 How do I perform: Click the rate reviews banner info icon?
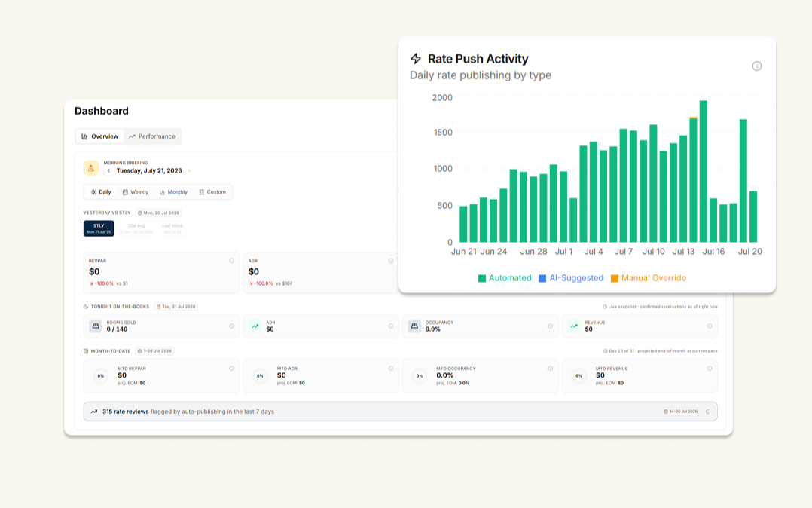[708, 412]
